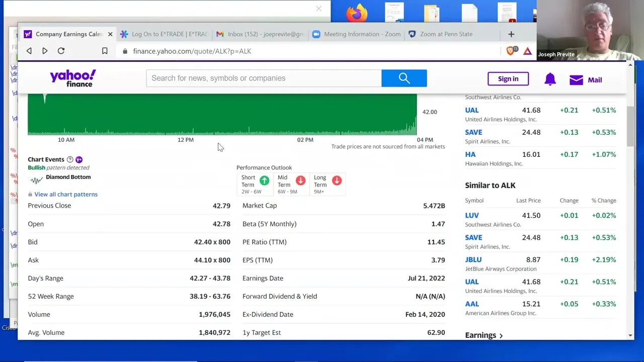Click the Diamond Bottom pattern icon

[36, 180]
